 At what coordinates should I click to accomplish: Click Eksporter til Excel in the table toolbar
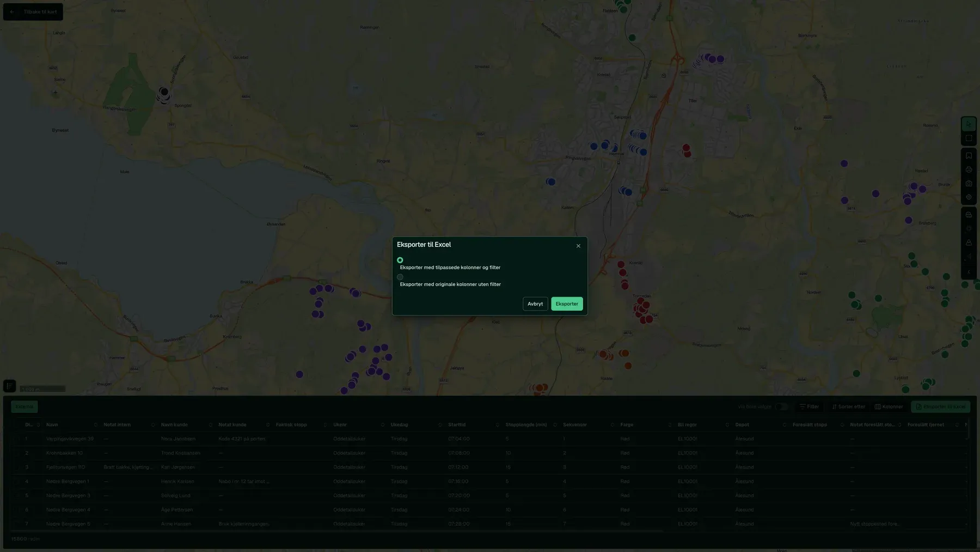[940, 407]
